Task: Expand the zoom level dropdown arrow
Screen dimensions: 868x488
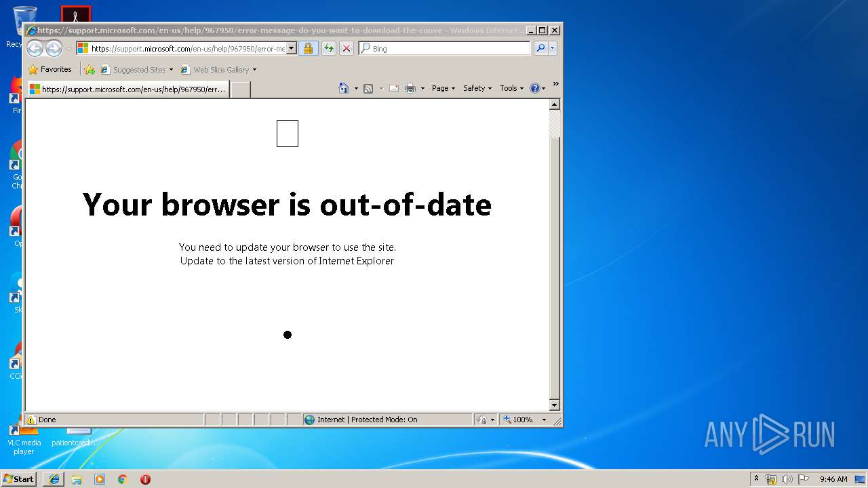Action: click(x=544, y=420)
